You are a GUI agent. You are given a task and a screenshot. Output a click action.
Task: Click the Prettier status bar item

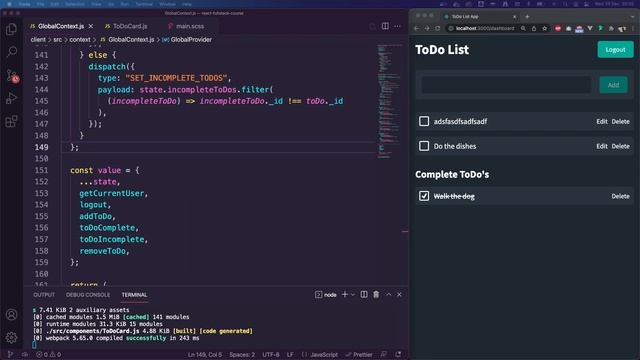tap(359, 355)
